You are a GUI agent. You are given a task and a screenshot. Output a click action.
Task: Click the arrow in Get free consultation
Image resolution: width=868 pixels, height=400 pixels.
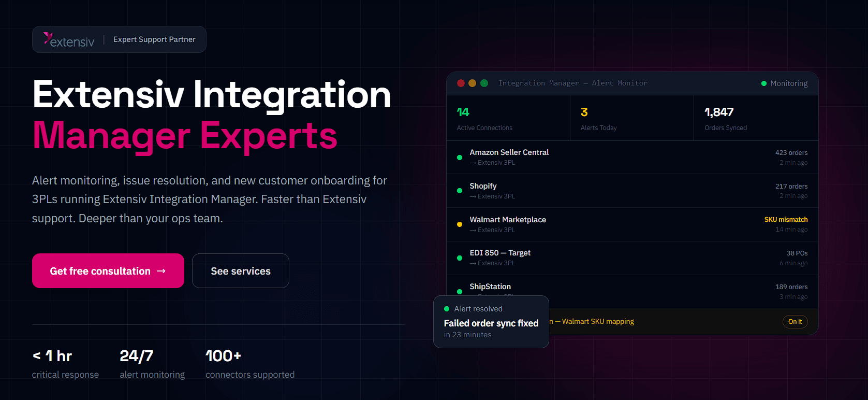pos(161,271)
